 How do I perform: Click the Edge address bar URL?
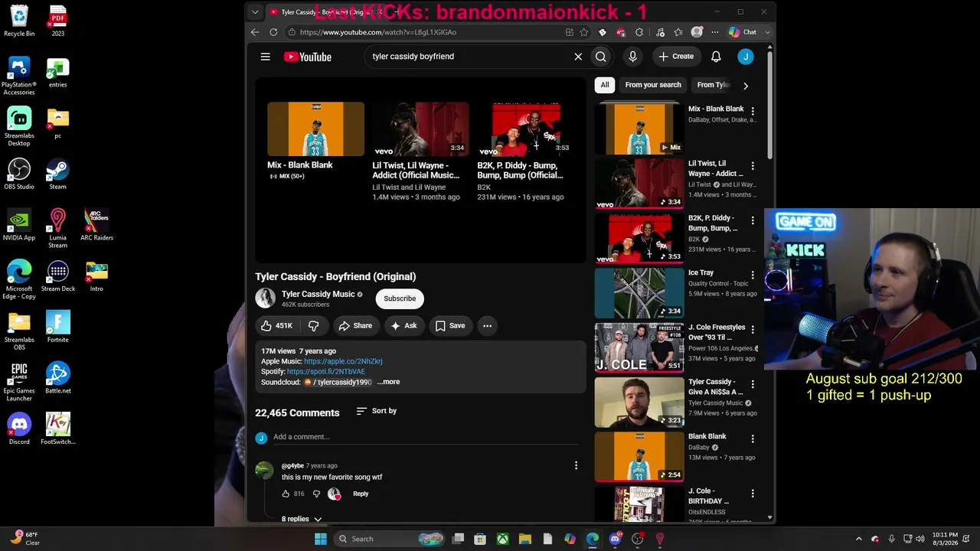pyautogui.click(x=377, y=32)
